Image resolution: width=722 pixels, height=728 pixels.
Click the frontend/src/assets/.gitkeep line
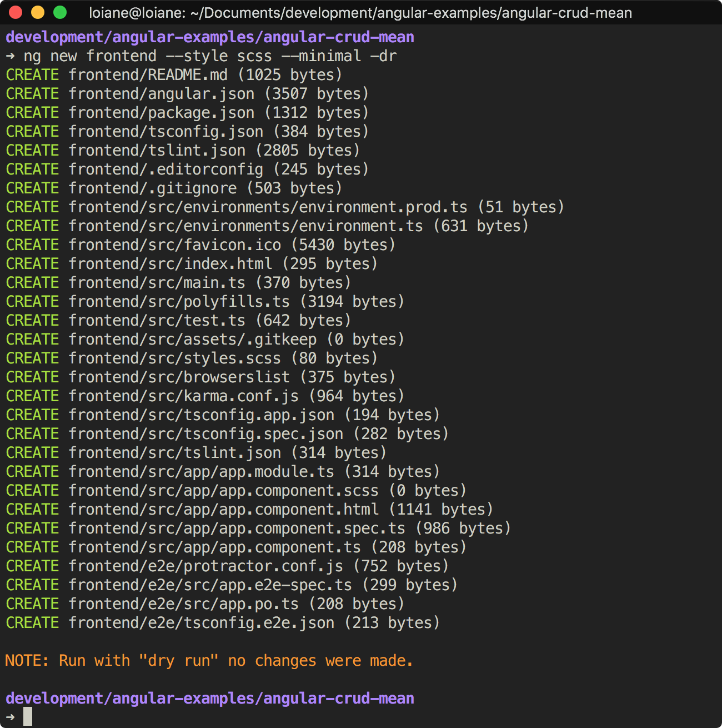coord(205,340)
